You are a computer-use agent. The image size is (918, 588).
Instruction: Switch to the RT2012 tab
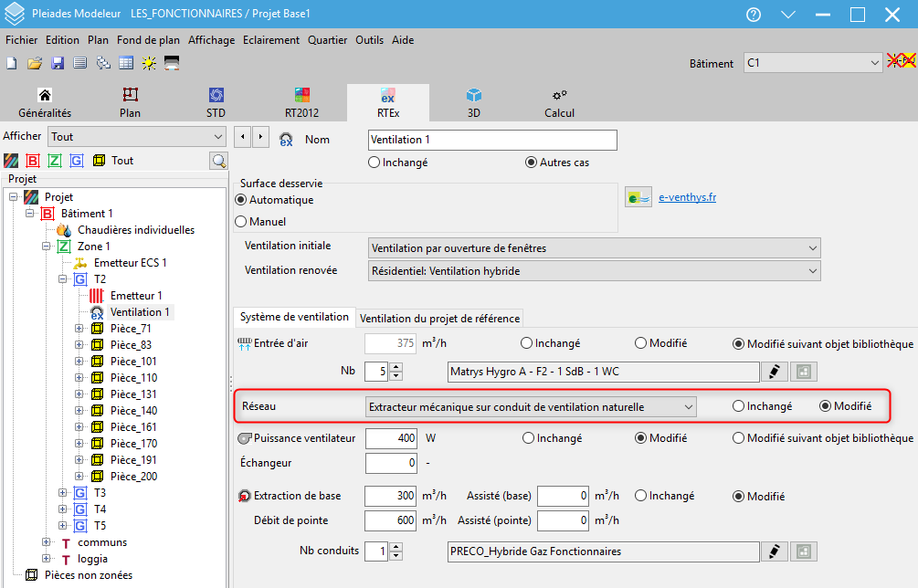(x=302, y=103)
